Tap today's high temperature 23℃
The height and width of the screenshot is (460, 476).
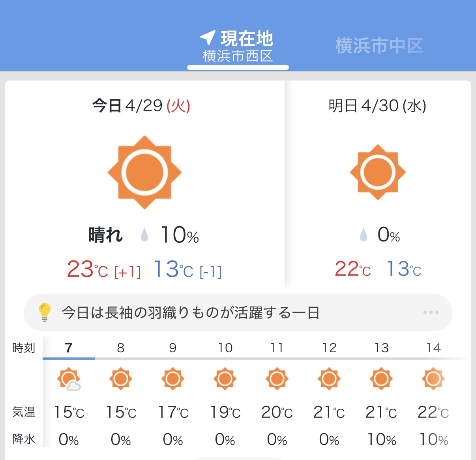coord(87,269)
